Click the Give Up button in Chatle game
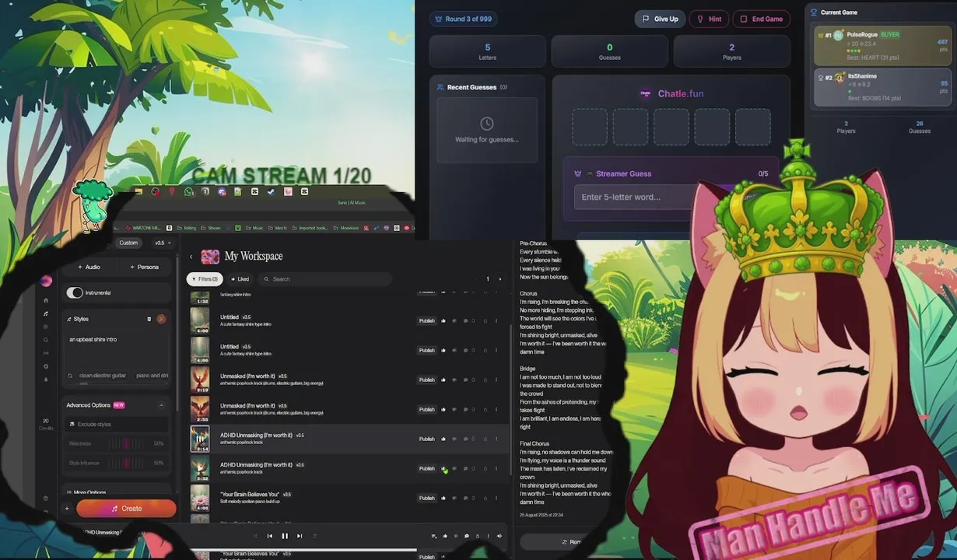 [660, 19]
